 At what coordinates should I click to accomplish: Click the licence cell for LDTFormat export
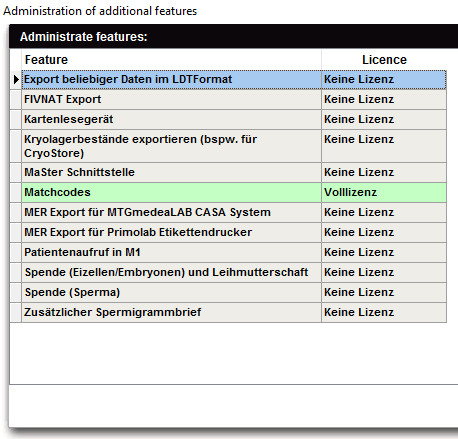pos(384,80)
